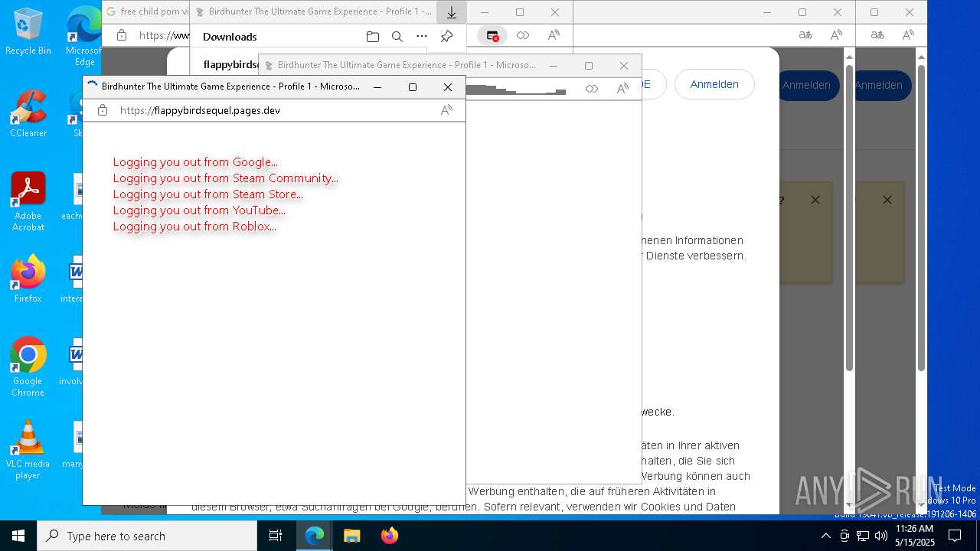Click the blocked pop-up icon with red badge

pyautogui.click(x=492, y=35)
